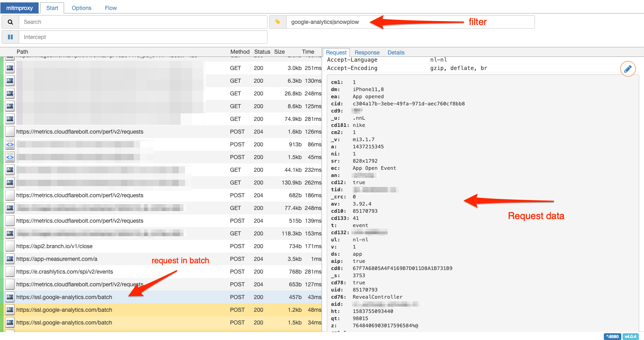Image resolution: width=644 pixels, height=340 pixels.
Task: Click image icon of the 74.9kb GET row
Action: click(x=10, y=119)
